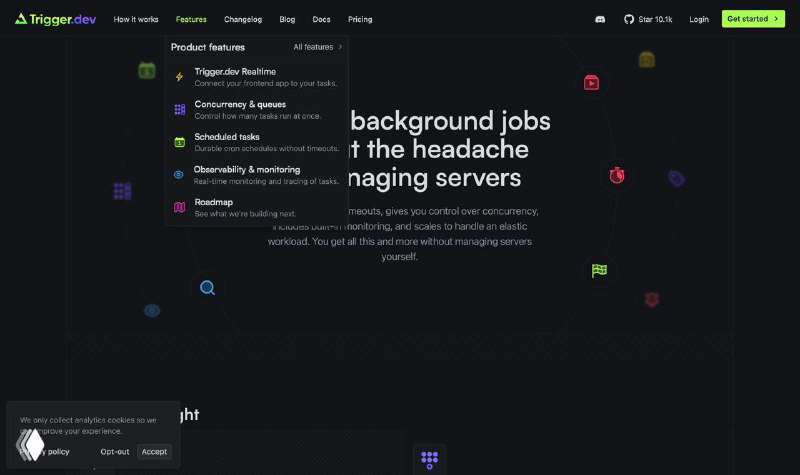Click the yellow icon at the top right

click(x=646, y=60)
